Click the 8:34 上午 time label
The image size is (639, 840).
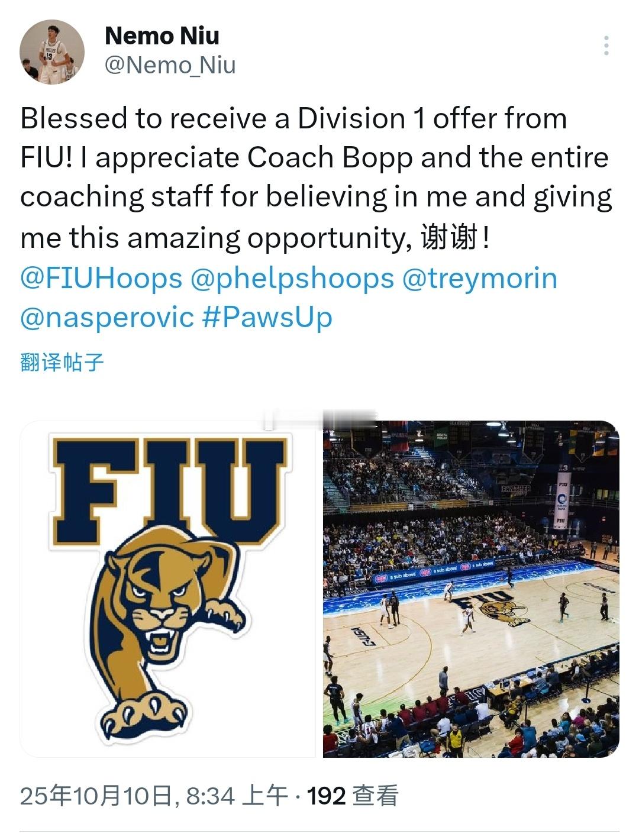pyautogui.click(x=237, y=796)
